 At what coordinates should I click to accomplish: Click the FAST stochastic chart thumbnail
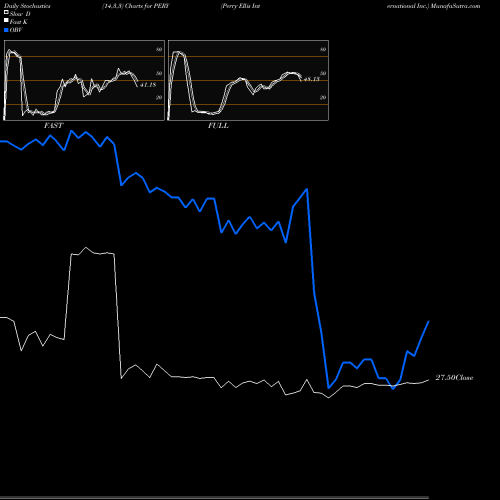[x=84, y=80]
